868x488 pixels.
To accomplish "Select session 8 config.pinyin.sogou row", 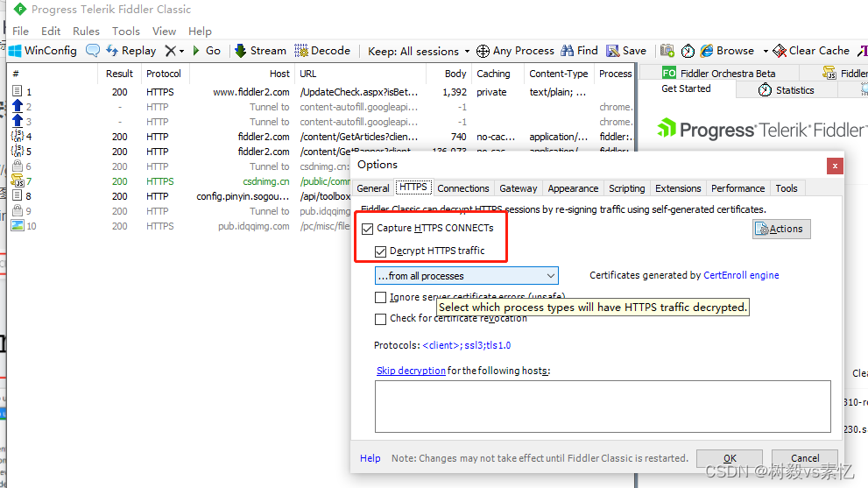I will pyautogui.click(x=180, y=196).
